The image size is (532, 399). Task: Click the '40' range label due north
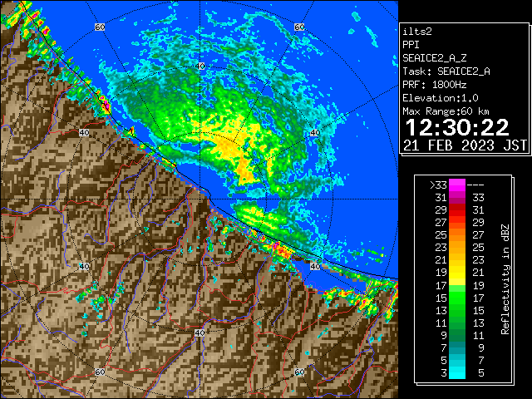pyautogui.click(x=199, y=66)
